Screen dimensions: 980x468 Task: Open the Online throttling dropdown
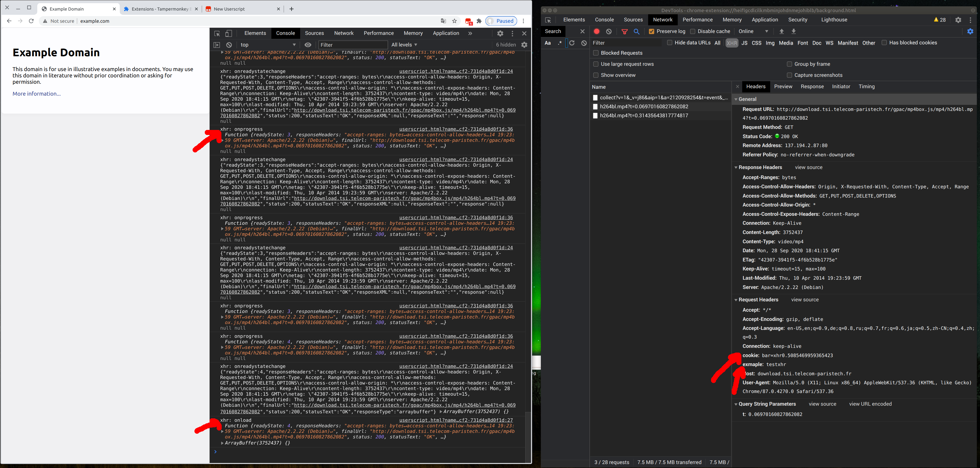click(753, 31)
